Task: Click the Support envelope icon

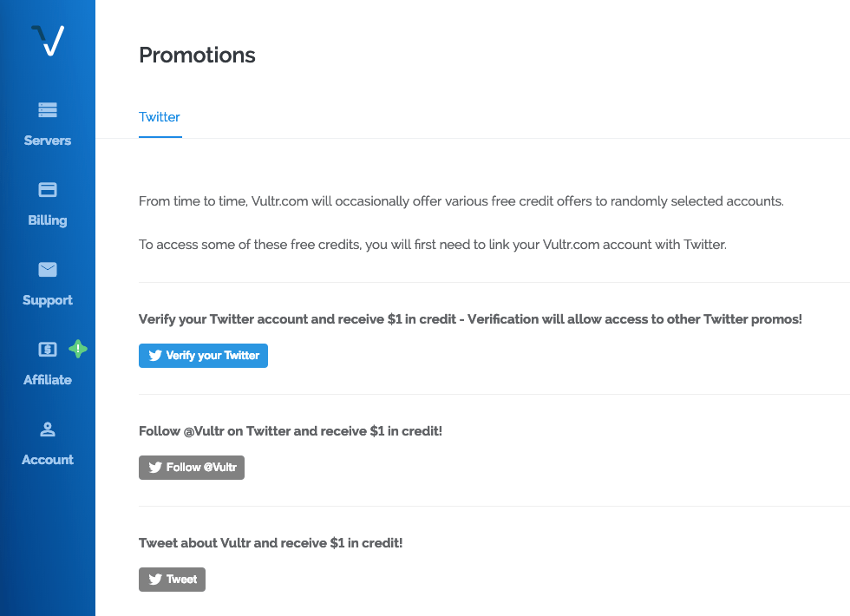Action: coord(47,270)
